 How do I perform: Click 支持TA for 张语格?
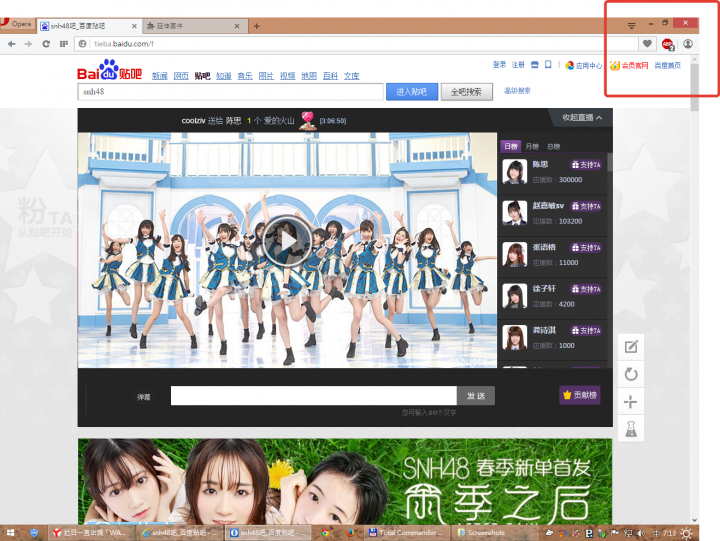click(585, 248)
